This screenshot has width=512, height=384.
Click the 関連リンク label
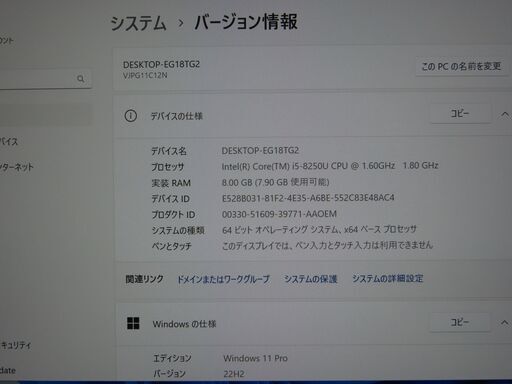click(x=144, y=279)
